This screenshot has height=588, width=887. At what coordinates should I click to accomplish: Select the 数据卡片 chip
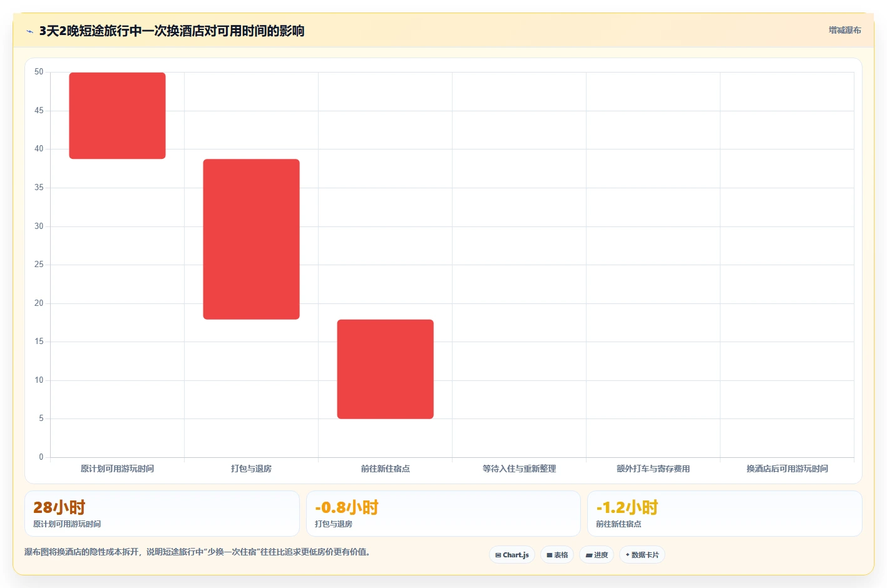point(642,555)
